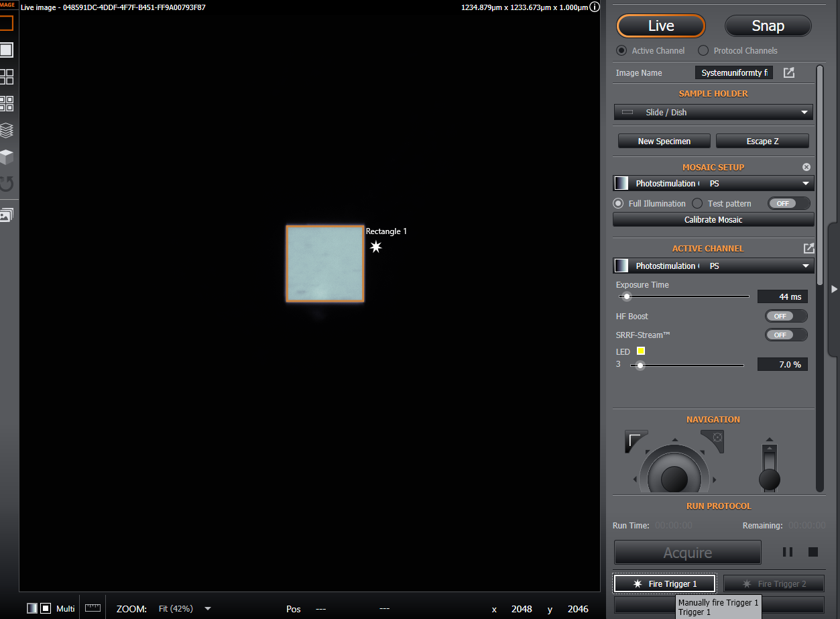Open the image gallery icon in left sidebar
Image resolution: width=840 pixels, height=619 pixels.
[x=7, y=215]
